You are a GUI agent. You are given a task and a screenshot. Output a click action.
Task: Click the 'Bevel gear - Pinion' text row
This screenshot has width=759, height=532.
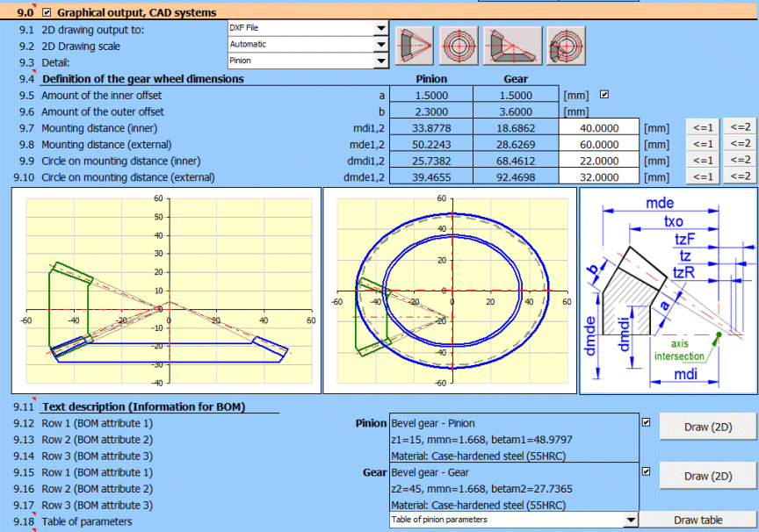tap(514, 423)
